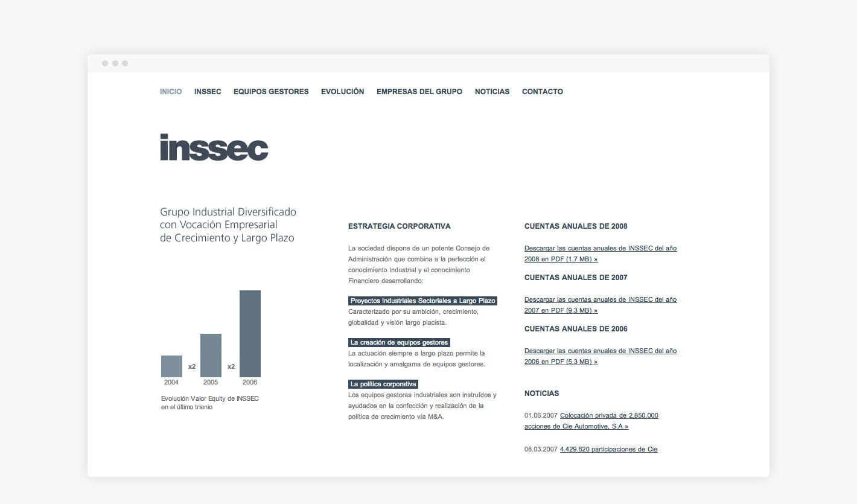Download the 2008 annual accounts PDF

pos(601,254)
